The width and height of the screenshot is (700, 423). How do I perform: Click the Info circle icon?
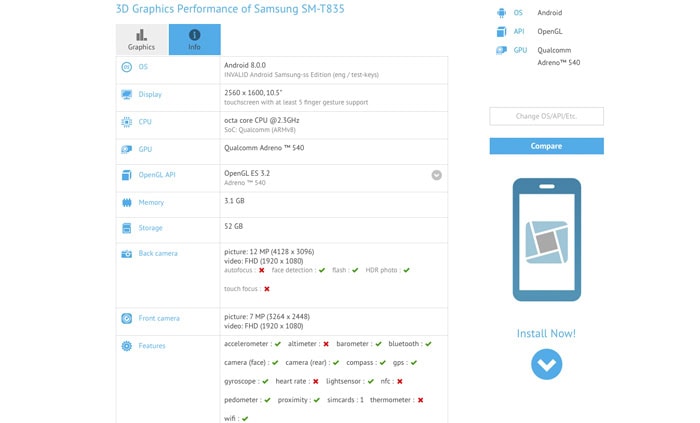pos(194,35)
